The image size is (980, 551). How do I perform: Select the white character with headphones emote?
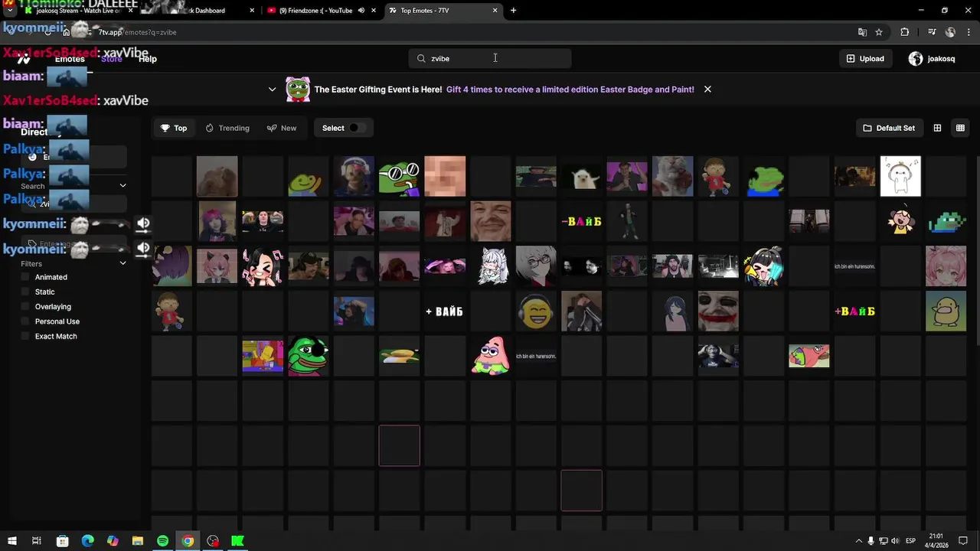tap(900, 176)
